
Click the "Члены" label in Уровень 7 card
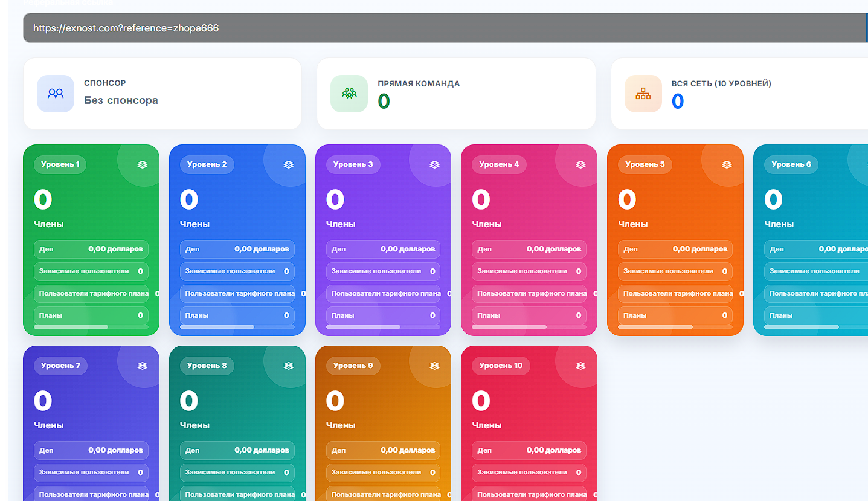tap(49, 425)
